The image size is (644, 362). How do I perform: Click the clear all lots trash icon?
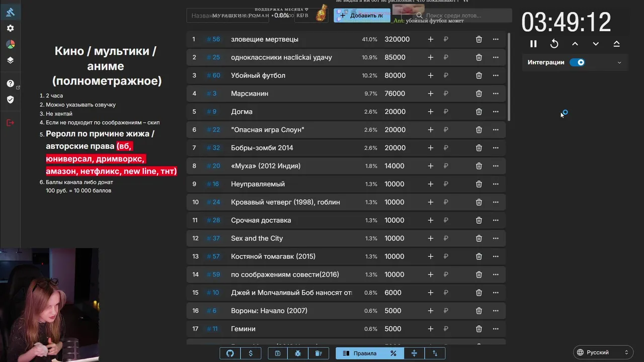[318, 353]
